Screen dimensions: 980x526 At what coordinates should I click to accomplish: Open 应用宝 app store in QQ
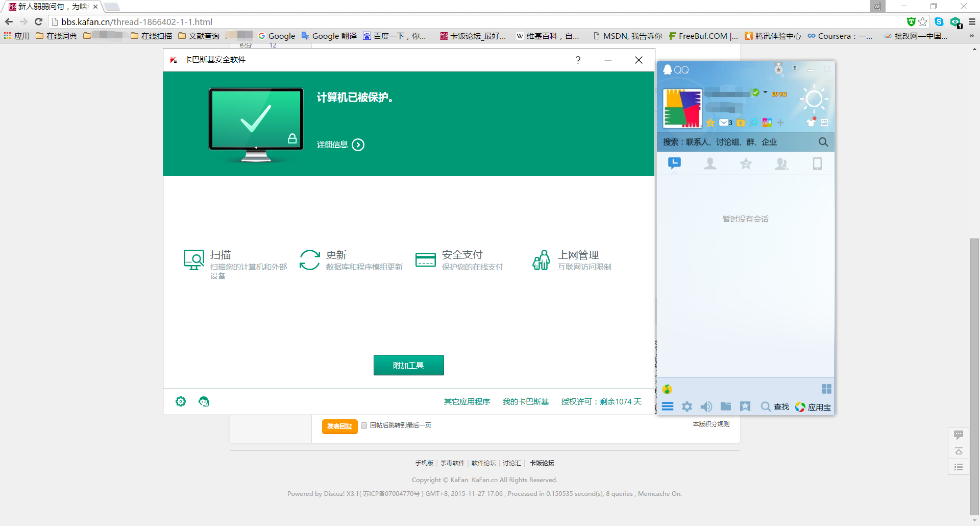(x=813, y=407)
